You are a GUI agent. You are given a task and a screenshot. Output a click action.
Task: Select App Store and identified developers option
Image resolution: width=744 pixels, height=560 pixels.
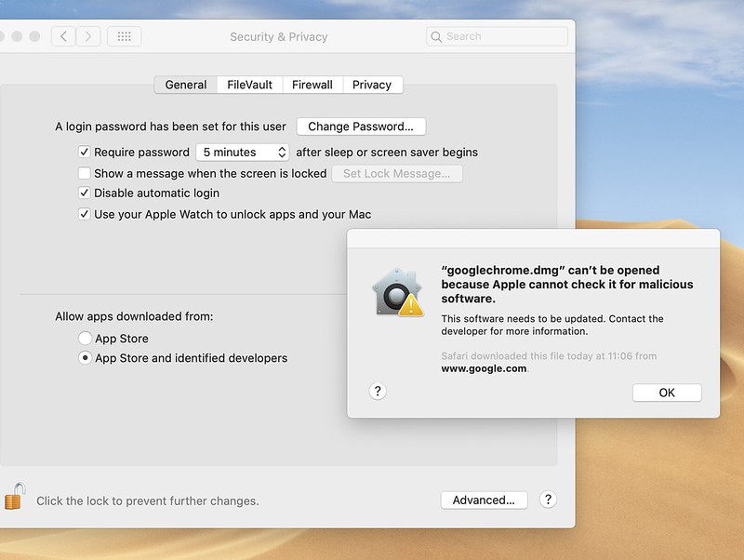(85, 357)
